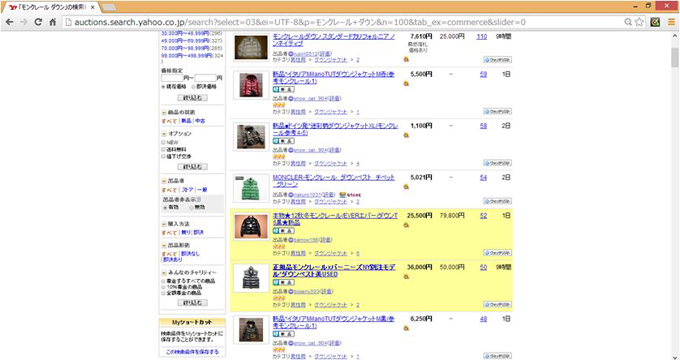The height and width of the screenshot is (360, 680).
Task: Click the new-item badge icon in the 5,500円 row
Action: (283, 89)
